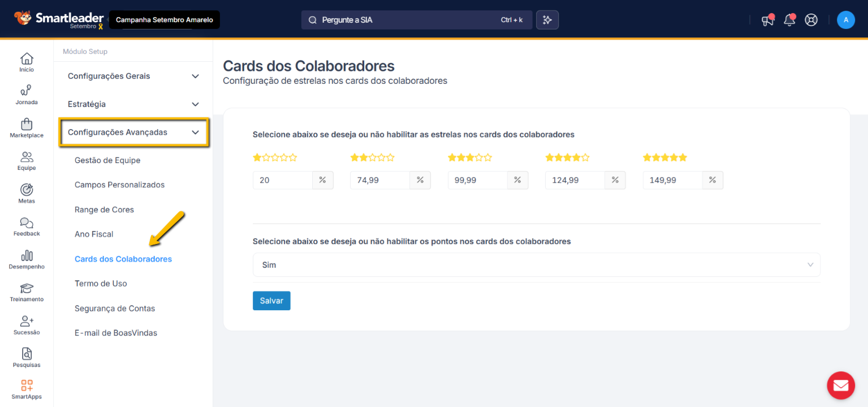Open Termo de Uso link
Viewport: 868px width, 407px height.
101,284
